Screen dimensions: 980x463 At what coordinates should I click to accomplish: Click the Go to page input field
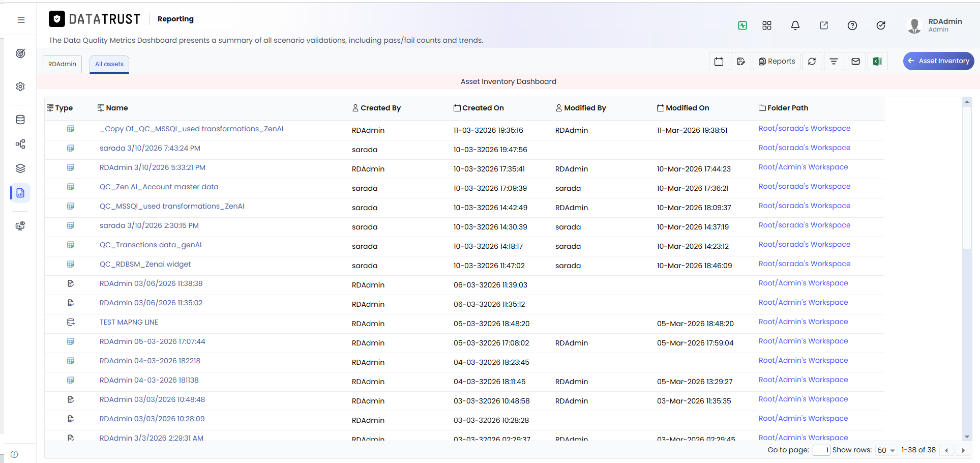pyautogui.click(x=821, y=450)
